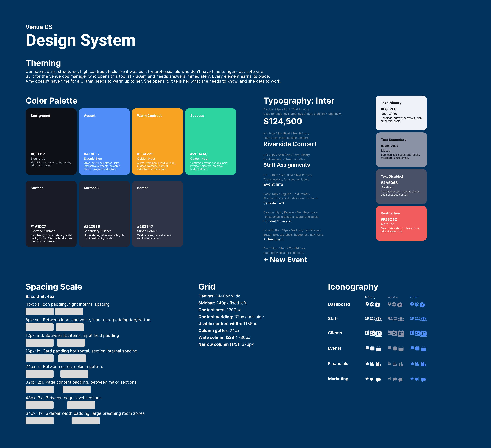The image size is (491, 448).
Task: Click the smallest blue Accent Events icon
Action: click(412, 348)
